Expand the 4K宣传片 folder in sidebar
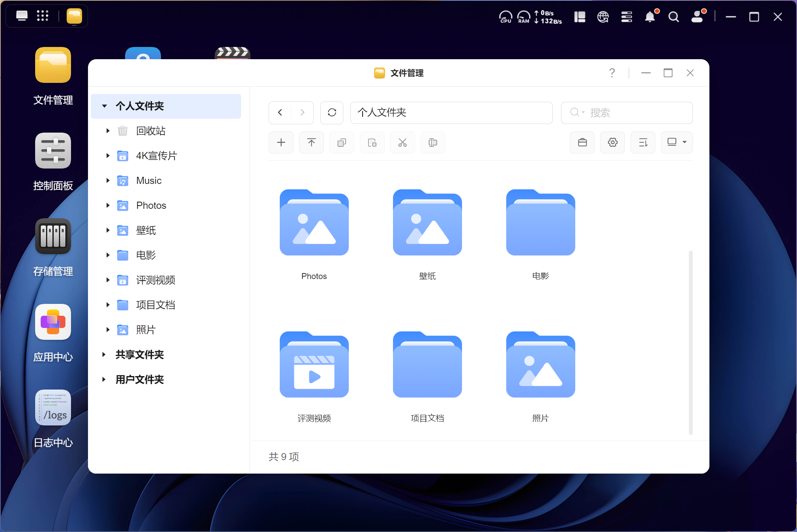 (108, 155)
